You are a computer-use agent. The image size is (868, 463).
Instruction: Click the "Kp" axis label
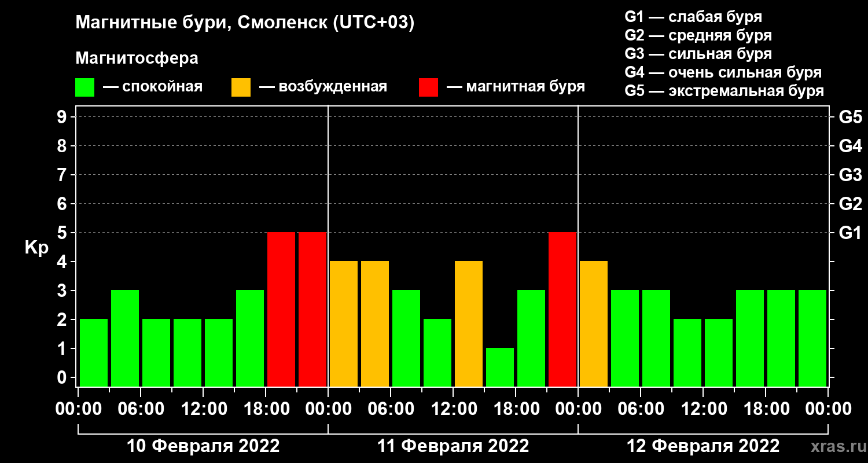pyautogui.click(x=36, y=247)
